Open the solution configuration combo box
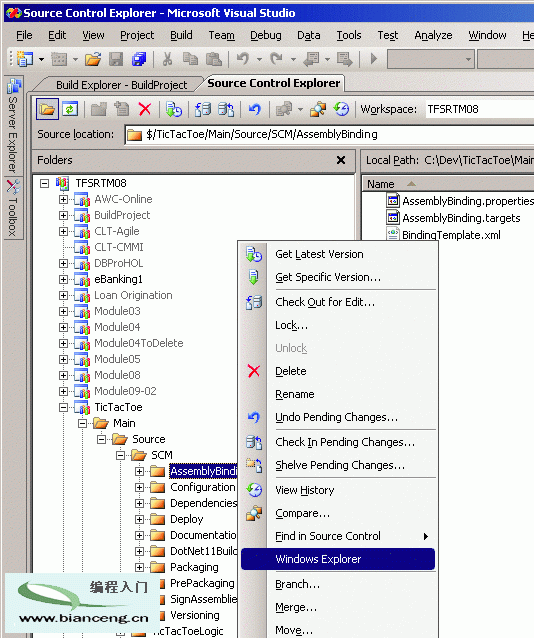 [431, 59]
